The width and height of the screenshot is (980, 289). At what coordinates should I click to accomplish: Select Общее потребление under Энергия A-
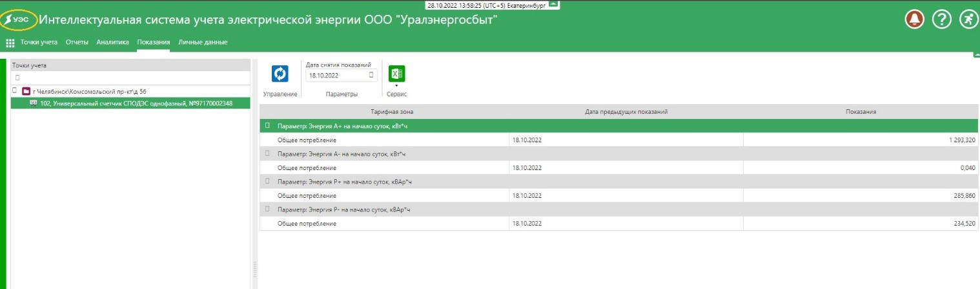tap(307, 168)
